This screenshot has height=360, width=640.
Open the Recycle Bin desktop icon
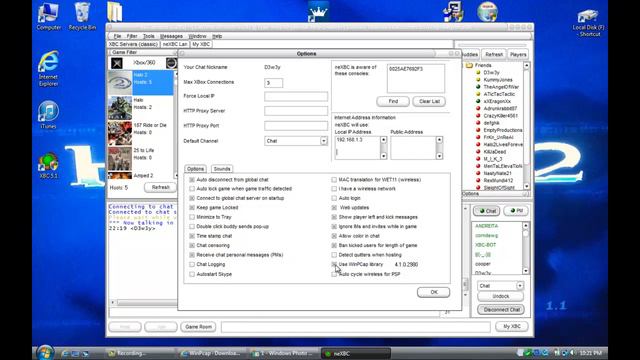click(82, 16)
